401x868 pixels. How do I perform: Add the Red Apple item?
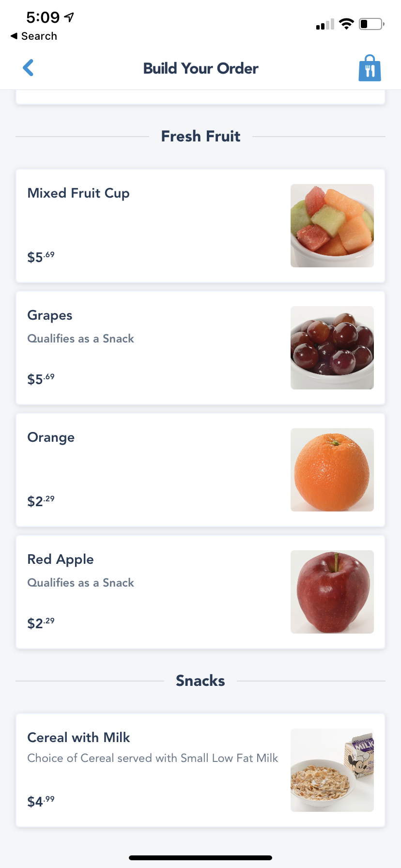[x=61, y=559]
